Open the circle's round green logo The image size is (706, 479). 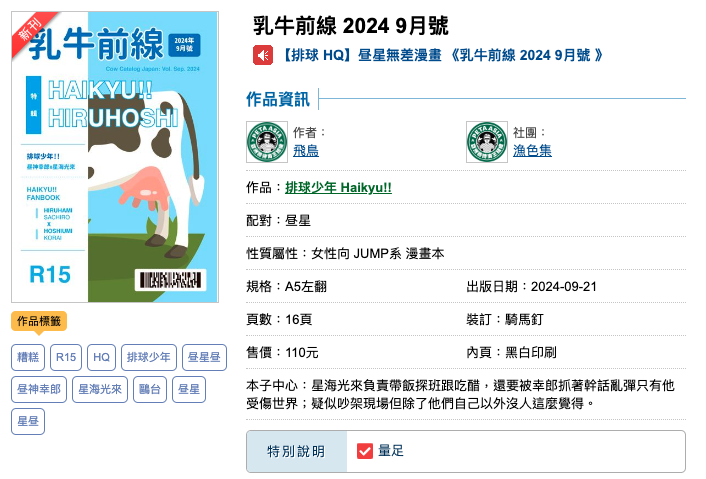(x=487, y=142)
